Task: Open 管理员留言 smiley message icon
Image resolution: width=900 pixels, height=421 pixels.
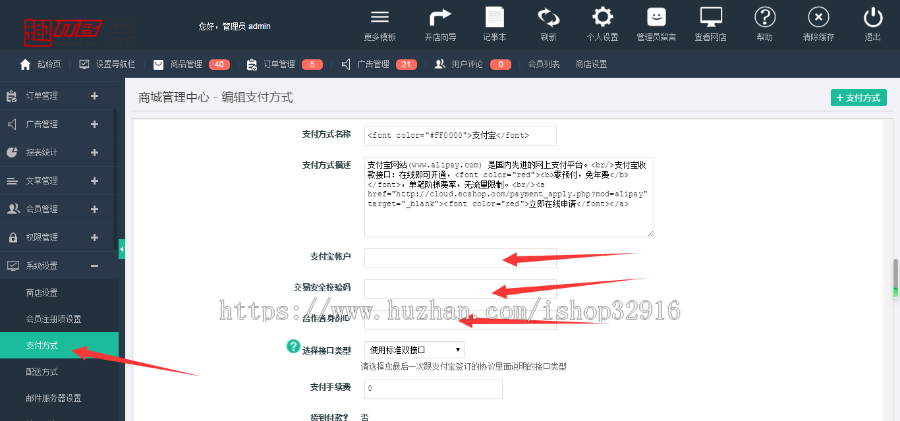Action: point(656,18)
